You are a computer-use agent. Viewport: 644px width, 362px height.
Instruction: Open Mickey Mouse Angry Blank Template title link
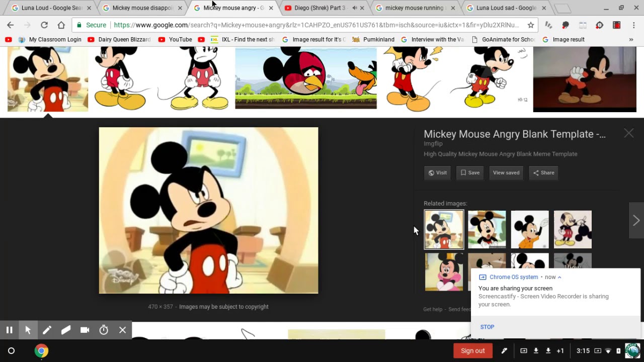click(x=515, y=134)
